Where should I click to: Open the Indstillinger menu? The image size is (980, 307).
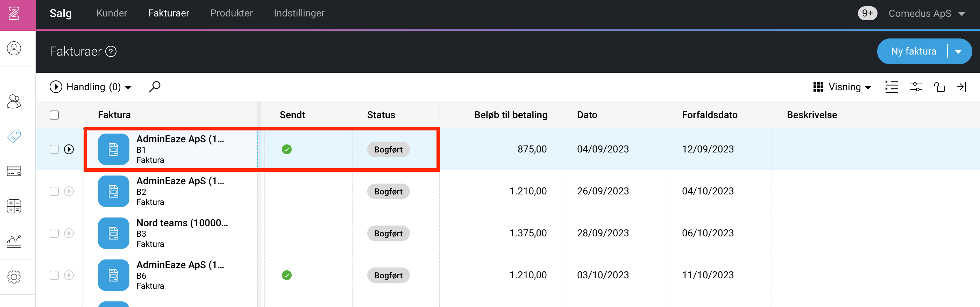tap(299, 13)
